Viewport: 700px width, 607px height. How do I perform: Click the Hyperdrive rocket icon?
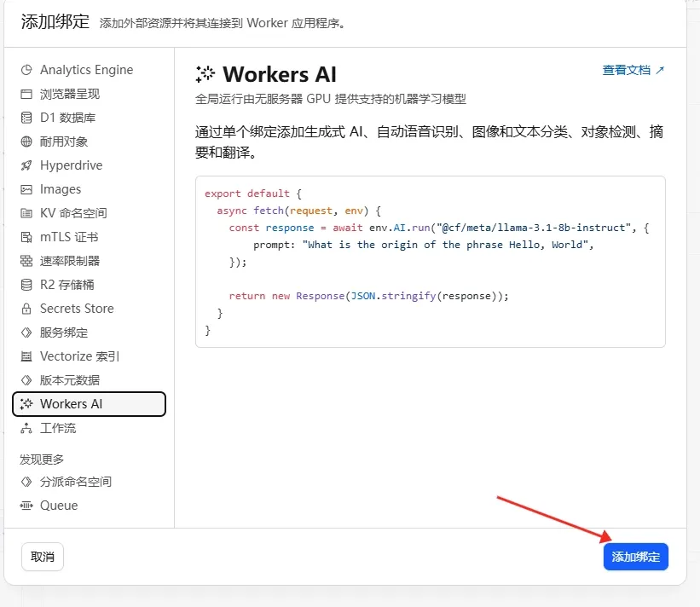click(26, 165)
